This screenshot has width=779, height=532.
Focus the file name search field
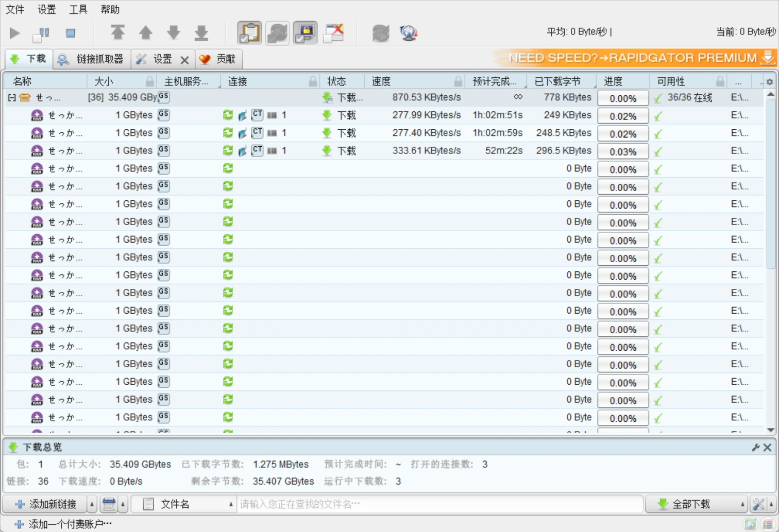click(440, 504)
